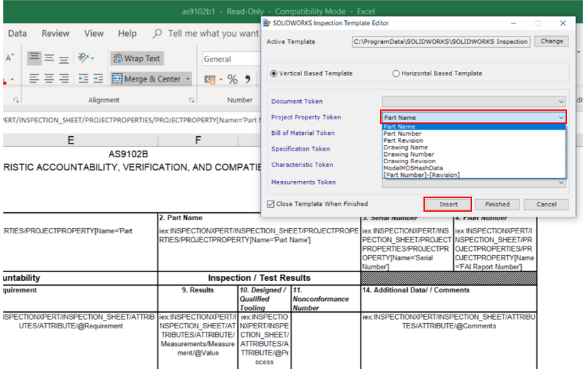The height and width of the screenshot is (369, 588).
Task: Open the Merge & Center dropdown arrow
Action: coord(187,79)
